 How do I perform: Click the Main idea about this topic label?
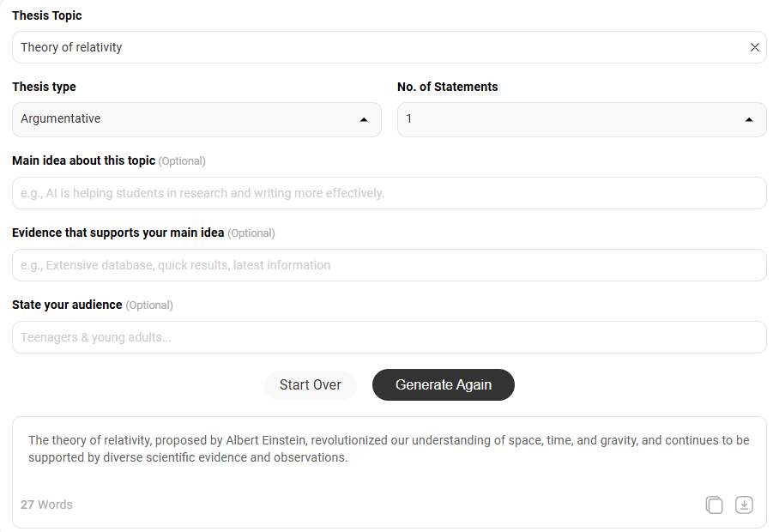[84, 160]
